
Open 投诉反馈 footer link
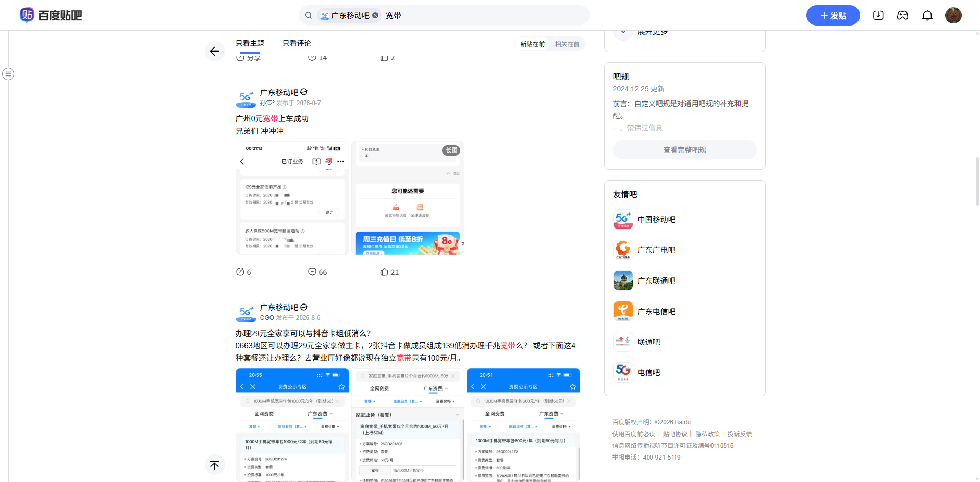740,434
